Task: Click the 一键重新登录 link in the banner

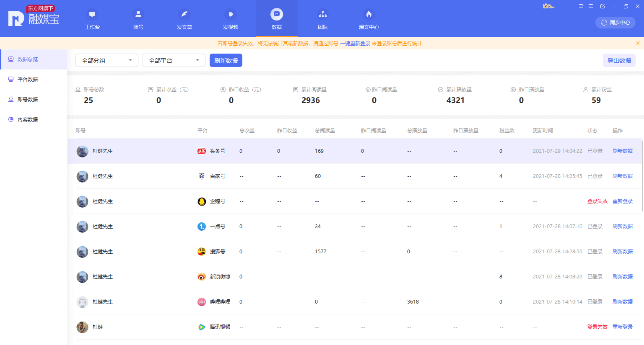Action: click(x=355, y=43)
